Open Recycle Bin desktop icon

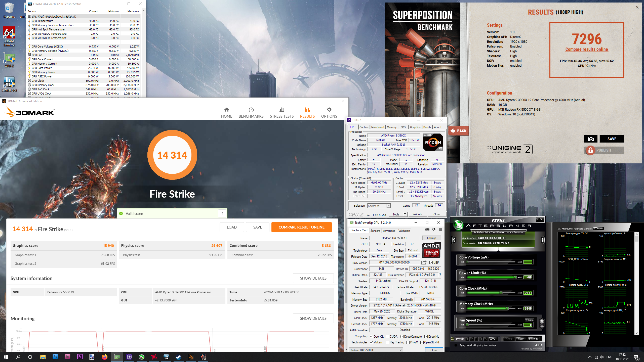(x=9, y=10)
